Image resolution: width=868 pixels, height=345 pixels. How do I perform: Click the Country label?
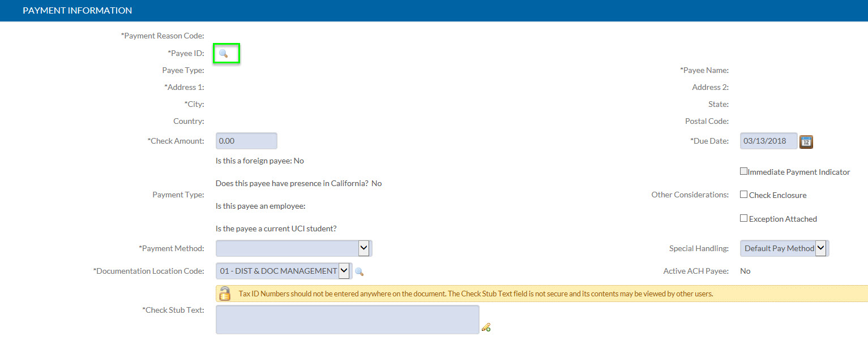189,121
